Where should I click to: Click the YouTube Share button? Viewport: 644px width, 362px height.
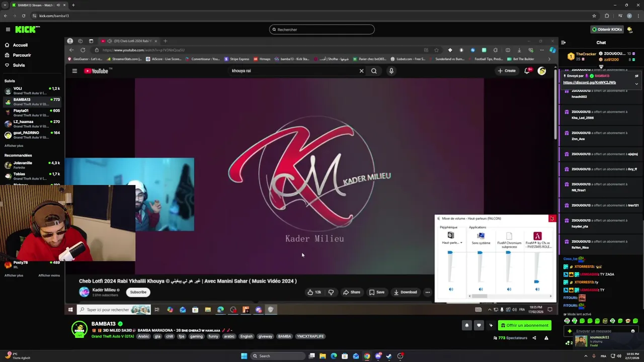pos(352,292)
